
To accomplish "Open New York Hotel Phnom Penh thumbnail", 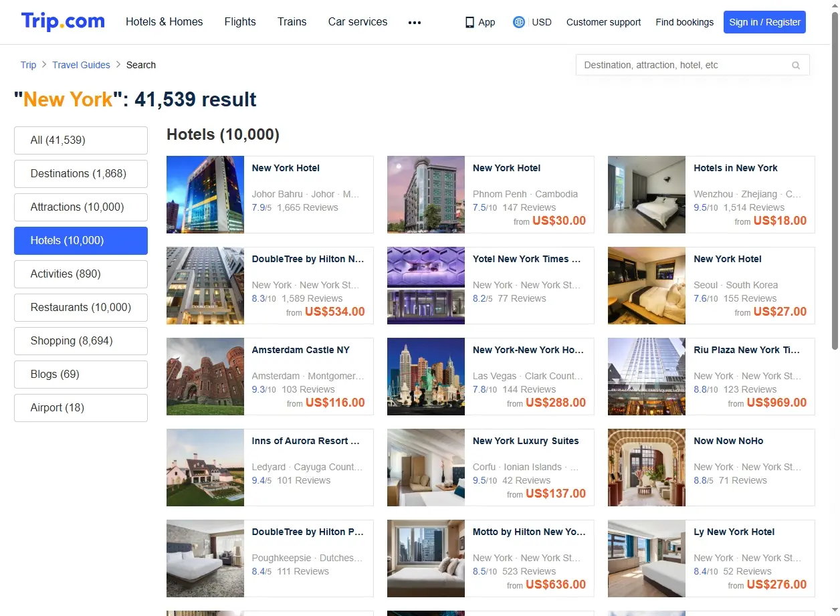I will [426, 195].
